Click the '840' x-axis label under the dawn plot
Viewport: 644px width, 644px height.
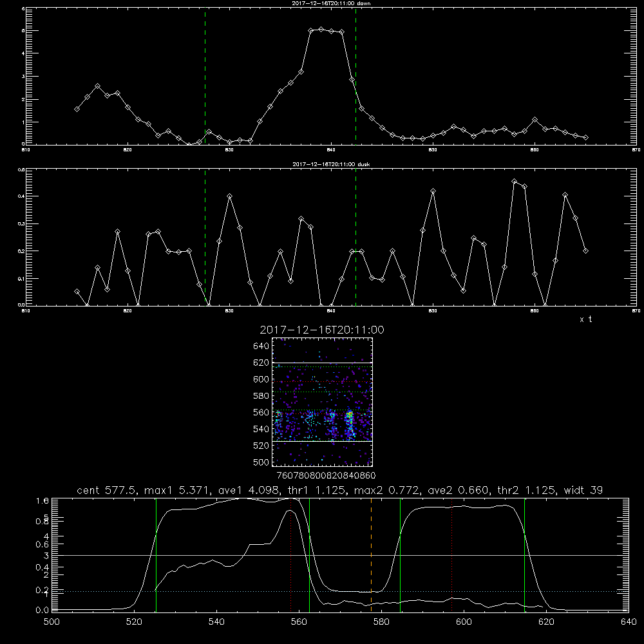(331, 150)
